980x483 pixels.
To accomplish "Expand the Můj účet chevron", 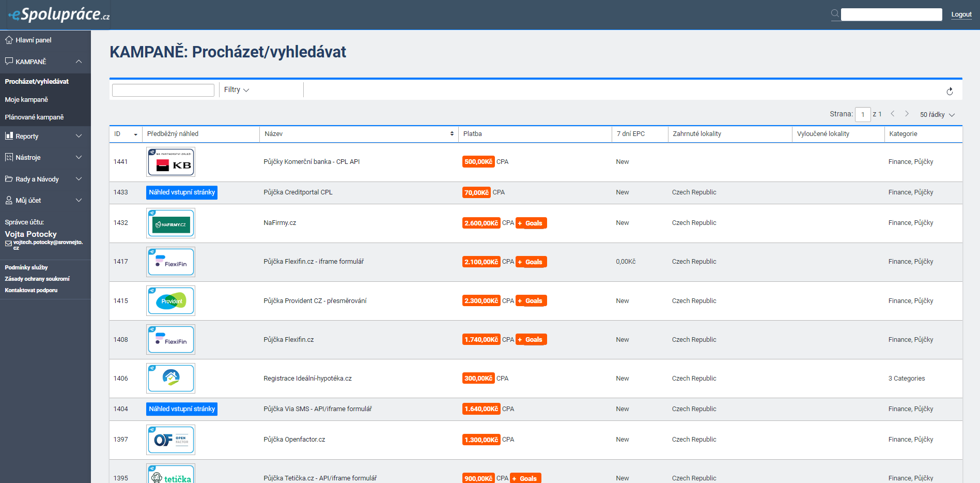I will pyautogui.click(x=79, y=200).
